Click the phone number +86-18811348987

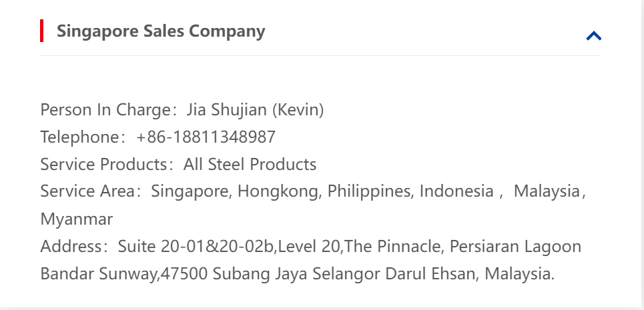tap(206, 137)
